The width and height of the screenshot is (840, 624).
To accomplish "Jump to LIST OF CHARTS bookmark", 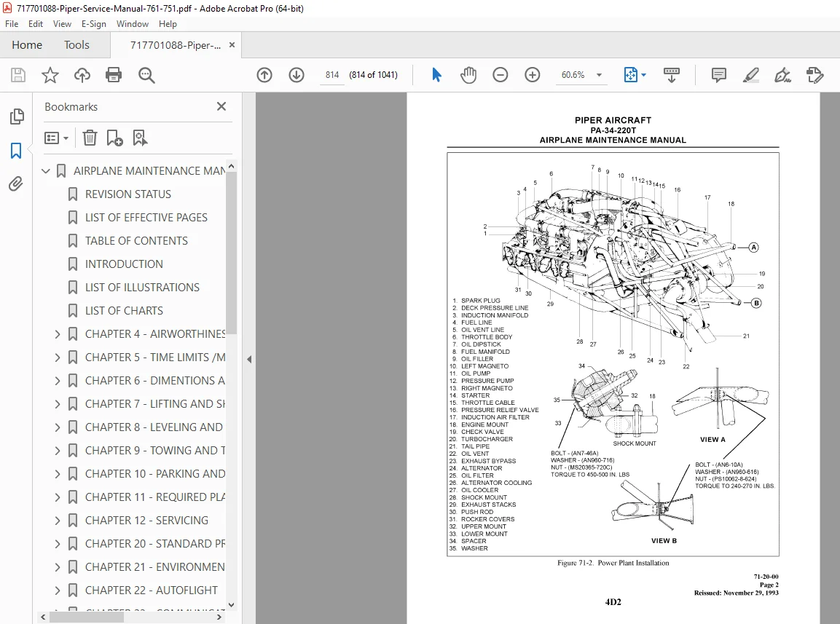I will coord(124,311).
